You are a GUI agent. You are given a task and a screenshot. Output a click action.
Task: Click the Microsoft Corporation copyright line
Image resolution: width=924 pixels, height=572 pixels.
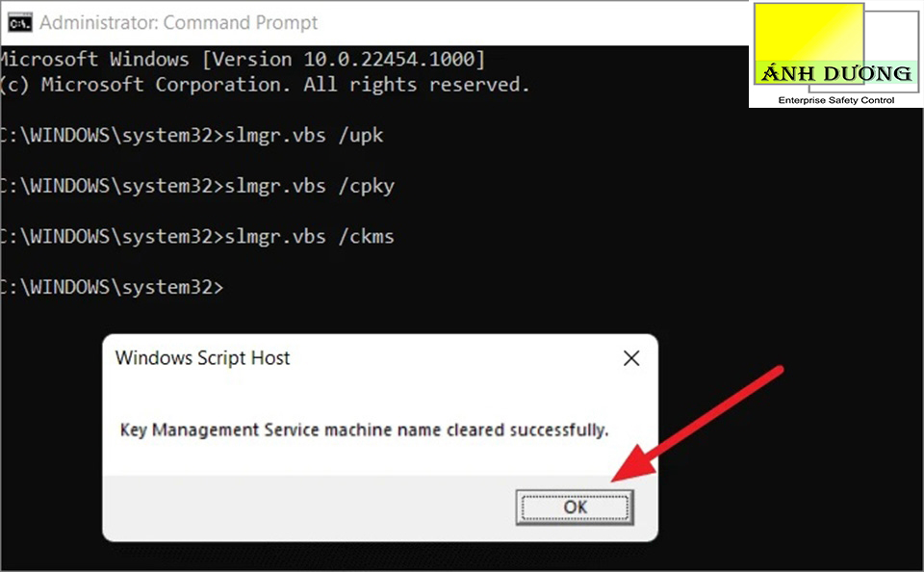pos(265,85)
